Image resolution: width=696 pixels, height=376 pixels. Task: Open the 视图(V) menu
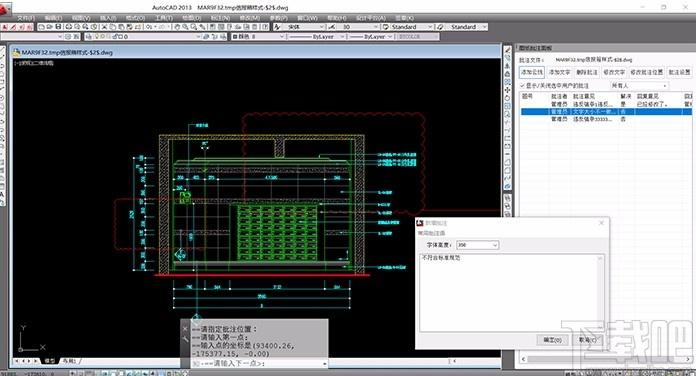81,18
